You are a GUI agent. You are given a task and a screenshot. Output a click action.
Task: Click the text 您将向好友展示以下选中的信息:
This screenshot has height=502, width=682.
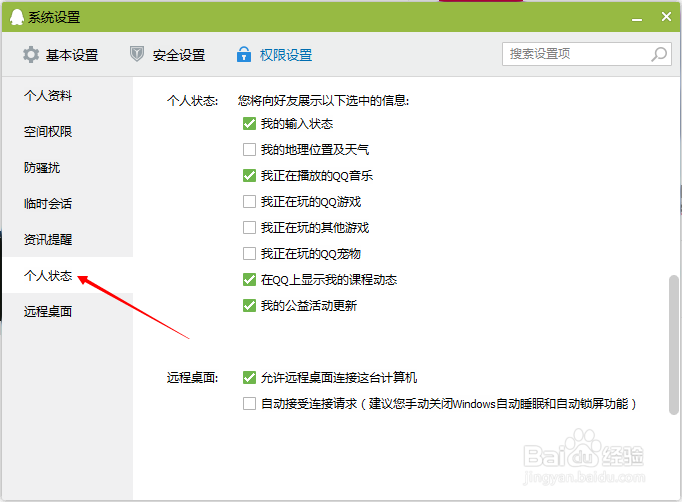[x=323, y=101]
